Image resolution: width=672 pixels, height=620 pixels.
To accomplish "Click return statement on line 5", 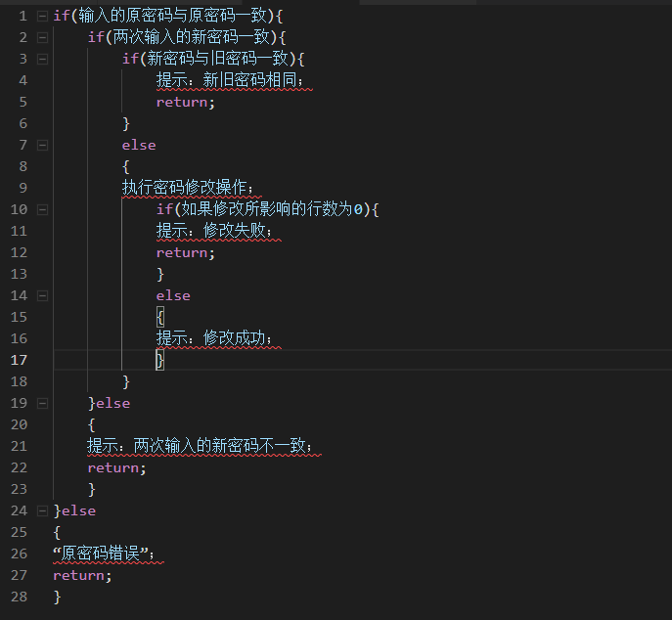I will (x=185, y=103).
